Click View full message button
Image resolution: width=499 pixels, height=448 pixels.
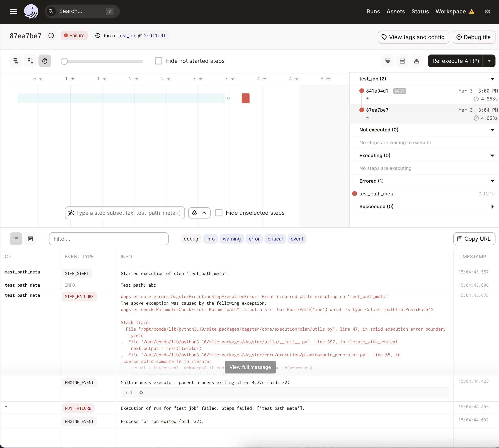click(250, 367)
